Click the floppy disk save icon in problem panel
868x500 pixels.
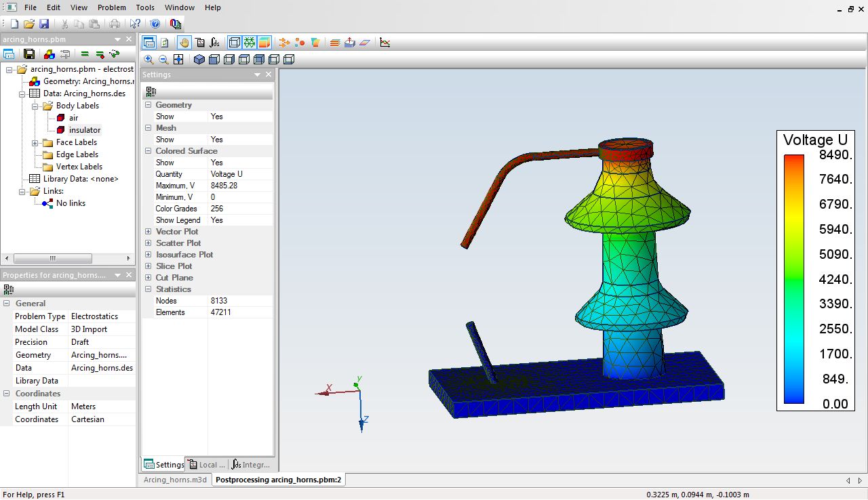29,54
